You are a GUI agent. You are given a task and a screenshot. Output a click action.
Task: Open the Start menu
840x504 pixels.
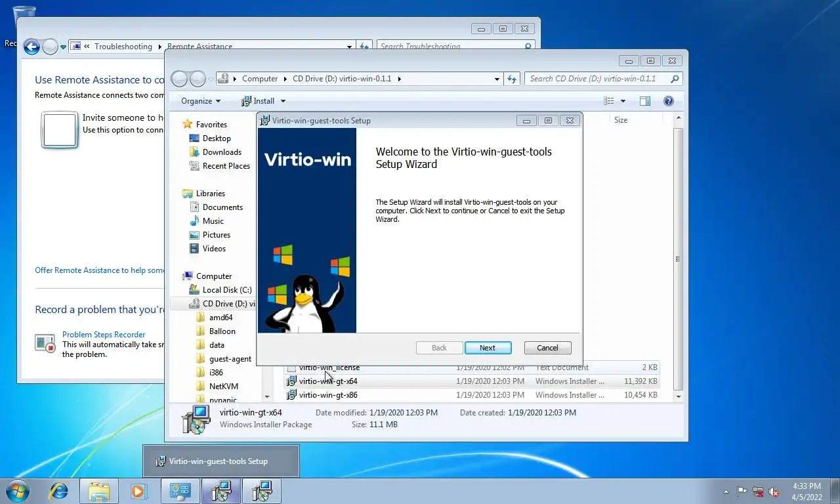click(x=17, y=491)
